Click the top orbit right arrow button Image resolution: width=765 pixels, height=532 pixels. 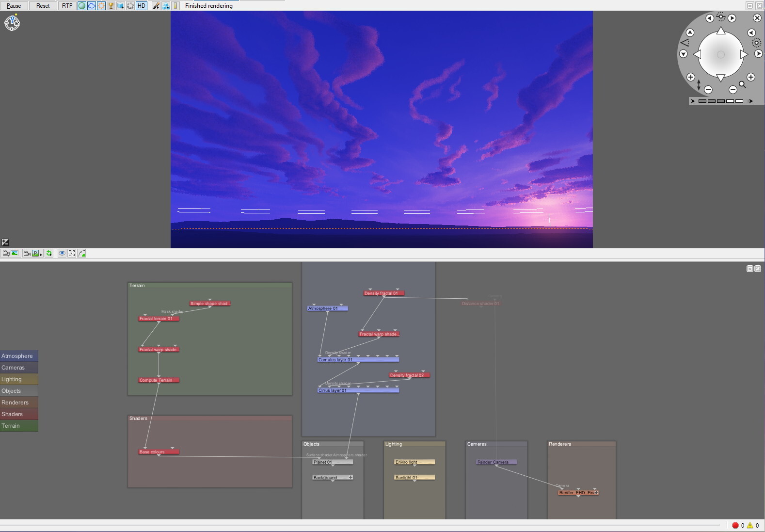tap(732, 18)
